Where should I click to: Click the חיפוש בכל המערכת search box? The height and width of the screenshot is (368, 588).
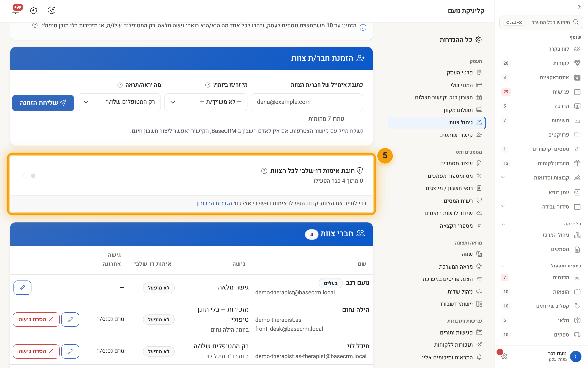pos(541,22)
